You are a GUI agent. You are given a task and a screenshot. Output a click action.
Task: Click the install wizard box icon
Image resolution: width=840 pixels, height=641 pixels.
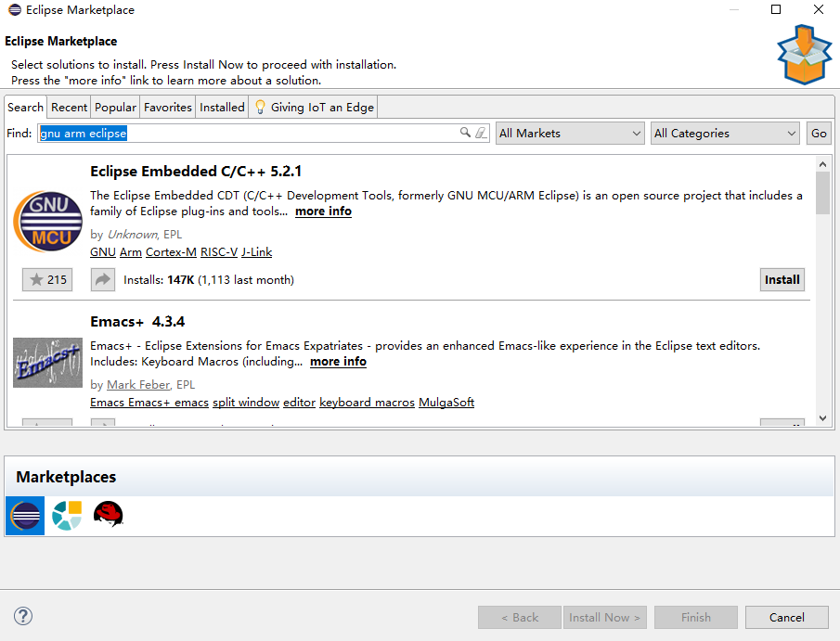click(804, 54)
